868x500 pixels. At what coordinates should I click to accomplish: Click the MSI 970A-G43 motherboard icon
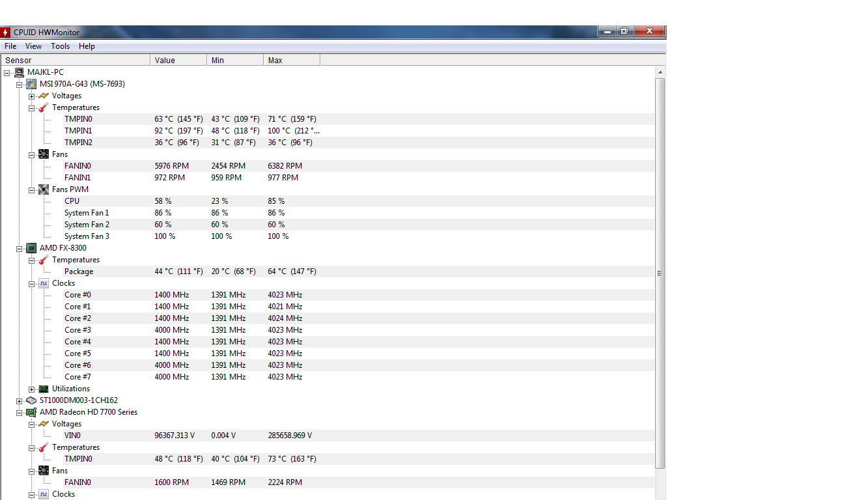point(31,84)
